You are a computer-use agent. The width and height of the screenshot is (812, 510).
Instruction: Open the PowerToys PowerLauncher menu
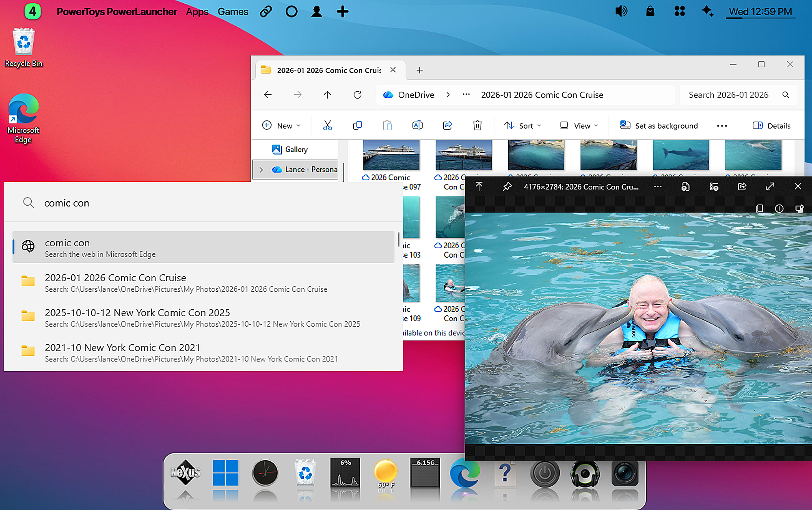(117, 12)
